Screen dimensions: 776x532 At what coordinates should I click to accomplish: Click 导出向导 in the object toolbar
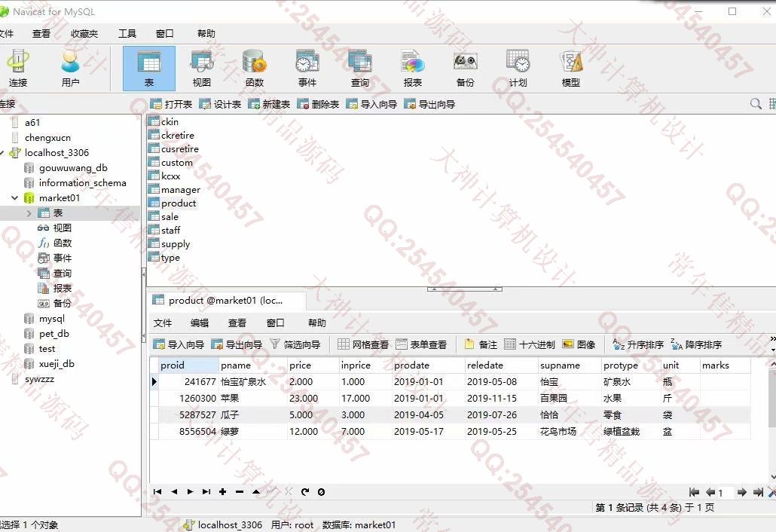(x=429, y=104)
